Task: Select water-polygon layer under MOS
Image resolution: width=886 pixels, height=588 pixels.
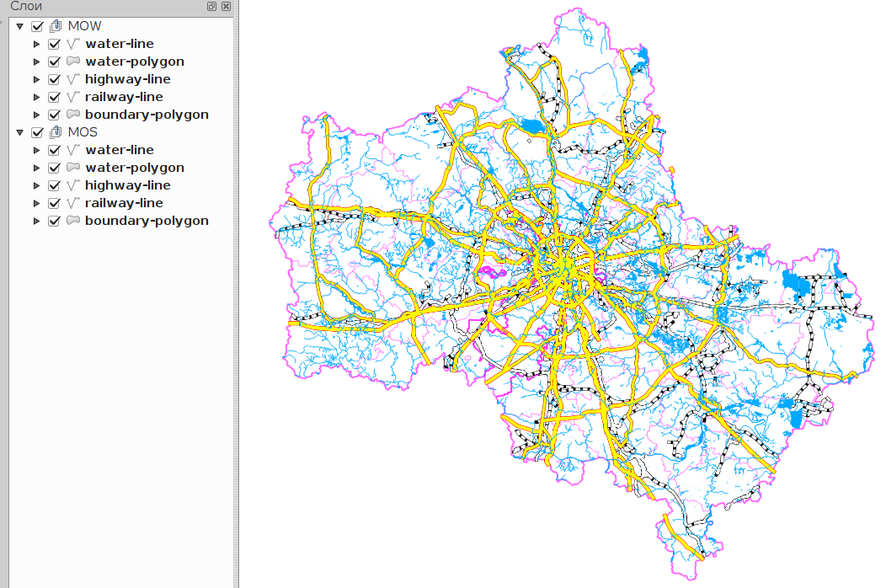Action: pyautogui.click(x=135, y=168)
